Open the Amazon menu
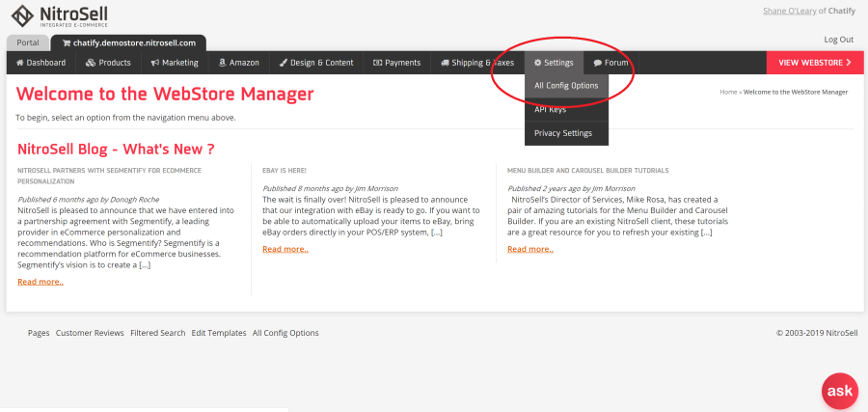 tap(239, 63)
